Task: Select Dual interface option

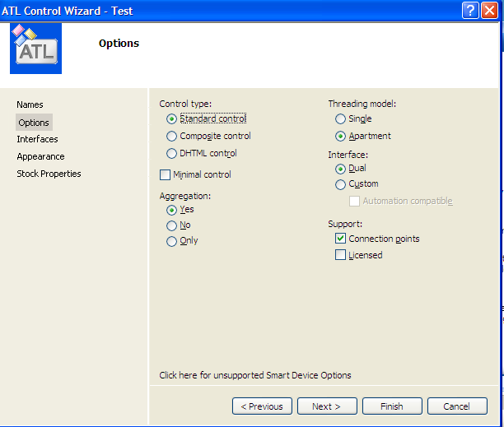Action: click(340, 169)
